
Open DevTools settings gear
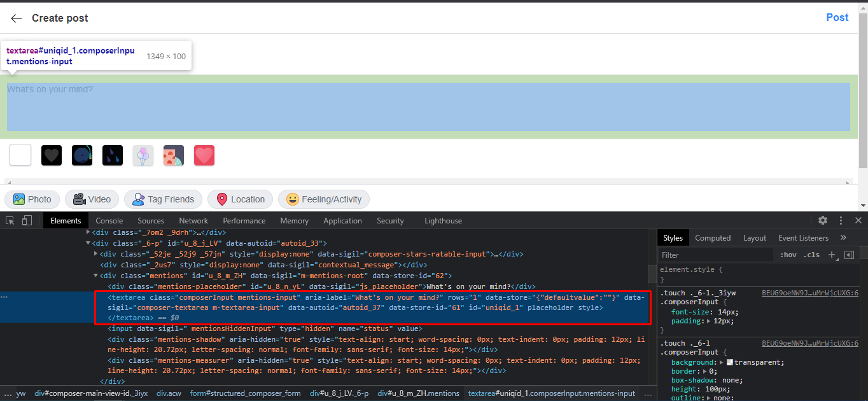tap(823, 220)
